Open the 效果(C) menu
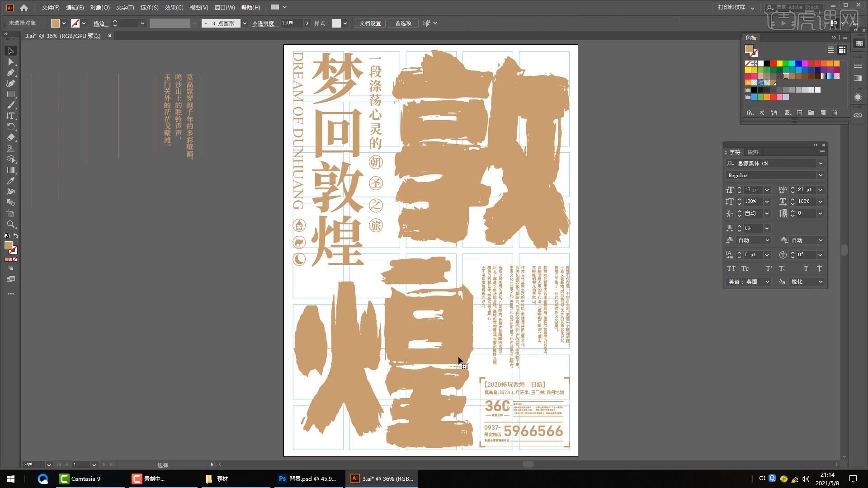Image resolution: width=868 pixels, height=488 pixels. pos(174,7)
